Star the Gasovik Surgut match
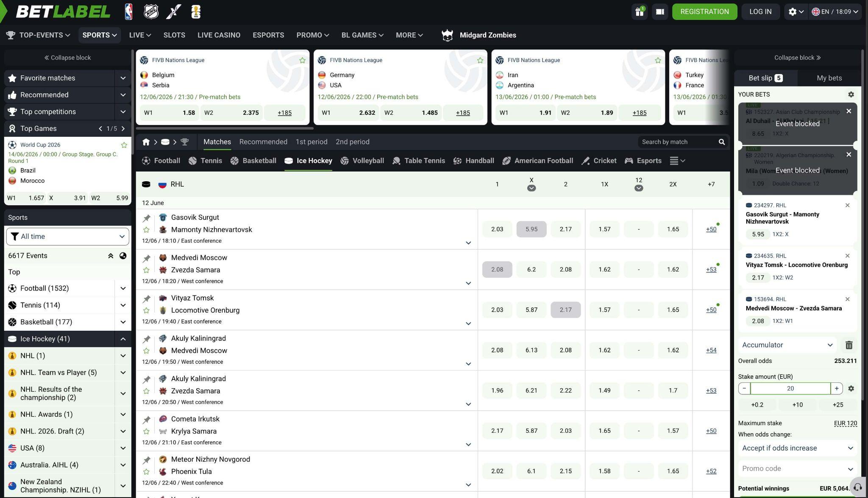Viewport: 868px width, 498px height. (x=146, y=230)
